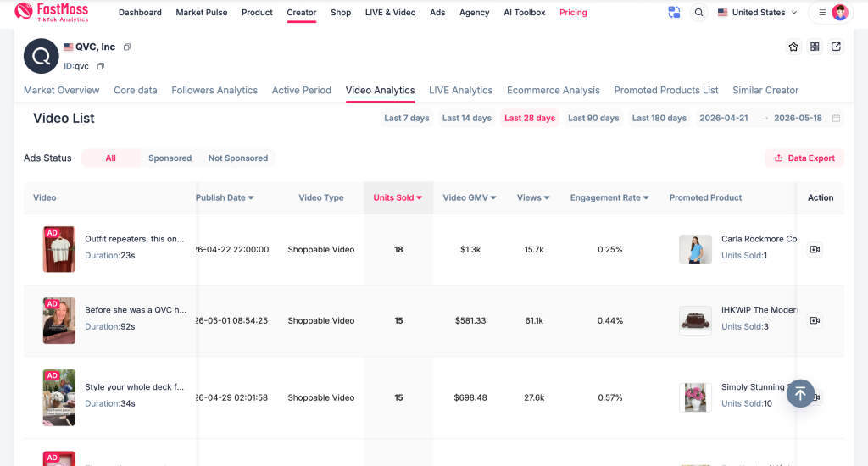Edit the end date 2026-05-18 field
The image size is (868, 466).
click(798, 118)
